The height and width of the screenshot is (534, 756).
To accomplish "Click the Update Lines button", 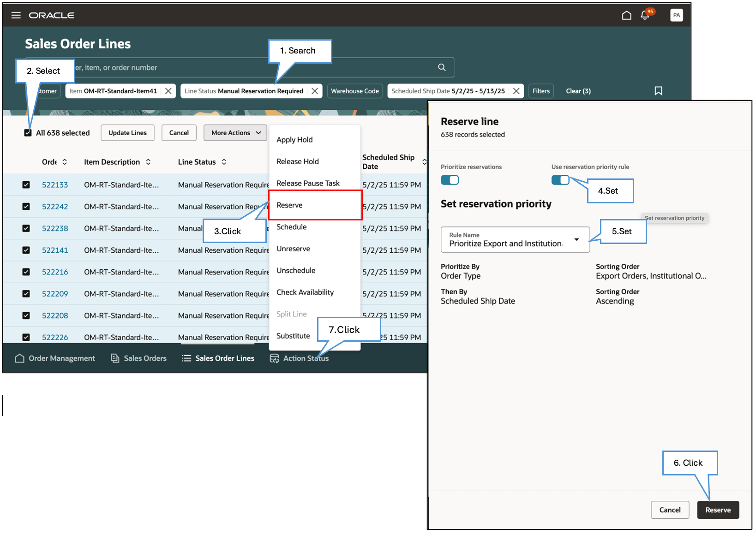I will point(127,133).
